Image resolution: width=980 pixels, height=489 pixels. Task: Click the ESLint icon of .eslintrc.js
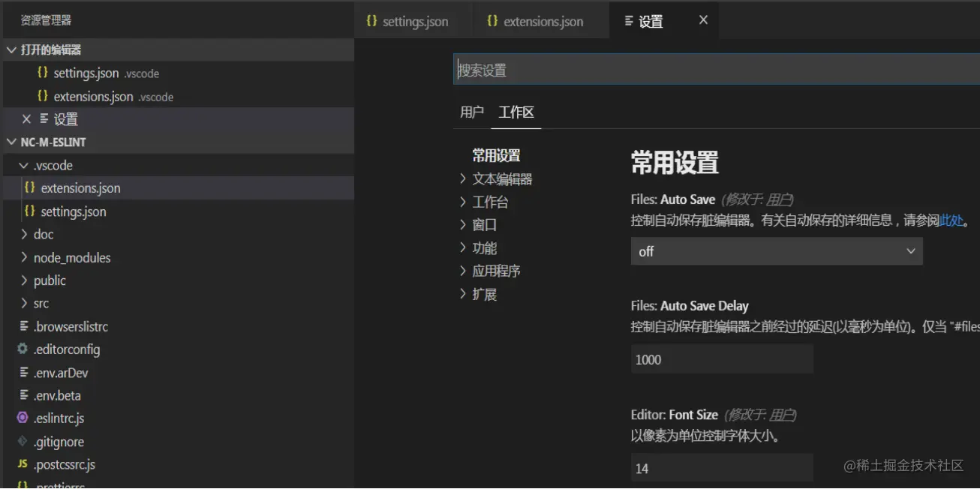pyautogui.click(x=23, y=418)
